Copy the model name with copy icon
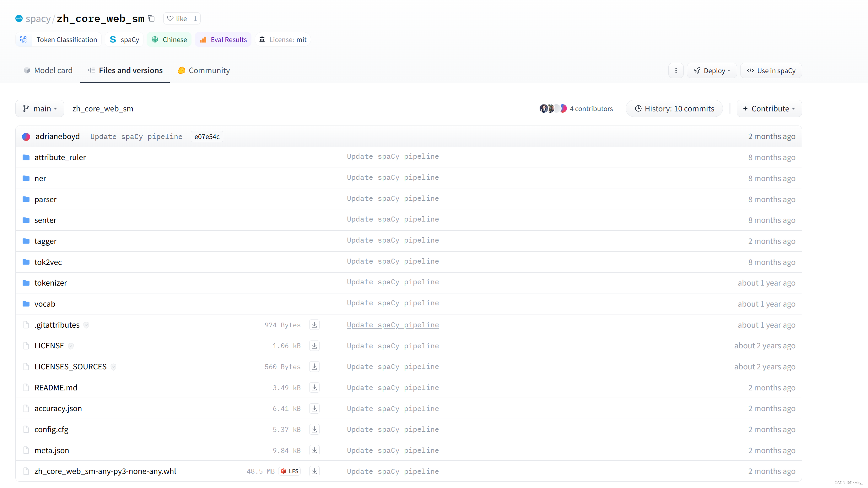Viewport: 868px width, 488px height. pyautogui.click(x=151, y=19)
